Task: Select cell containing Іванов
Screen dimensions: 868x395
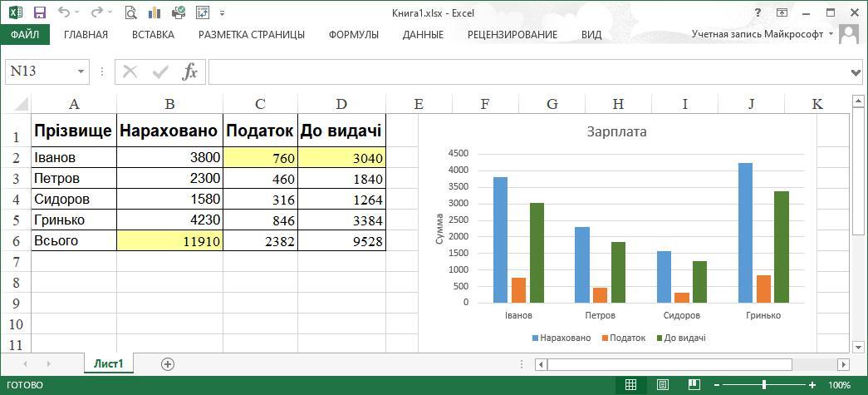Action: 74,157
